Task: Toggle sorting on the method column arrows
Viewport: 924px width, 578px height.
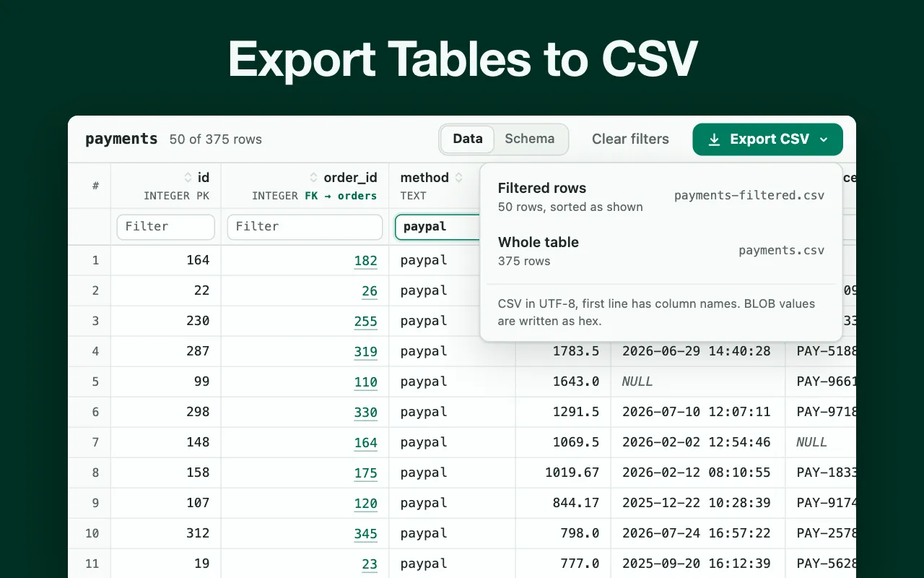Action: [459, 178]
